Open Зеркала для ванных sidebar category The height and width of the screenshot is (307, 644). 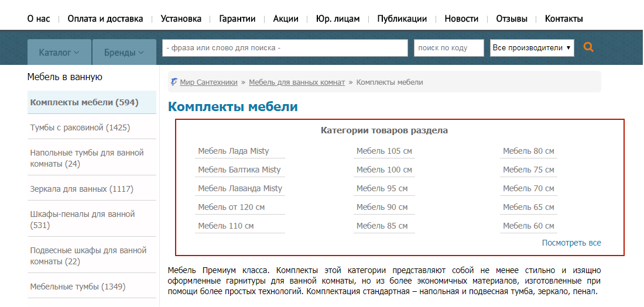(x=82, y=189)
